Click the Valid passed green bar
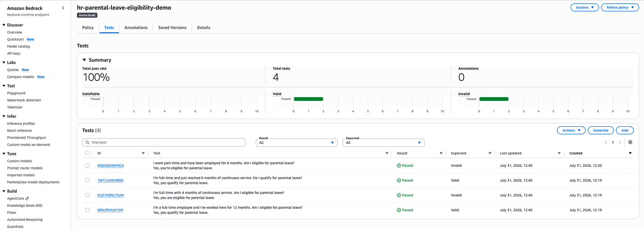 coord(308,99)
